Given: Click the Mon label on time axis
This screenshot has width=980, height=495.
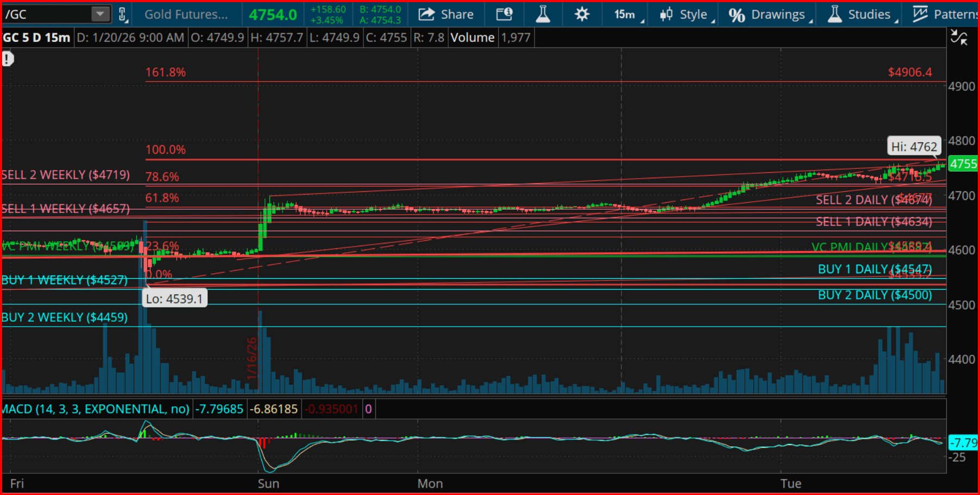Looking at the screenshot, I should 430,484.
